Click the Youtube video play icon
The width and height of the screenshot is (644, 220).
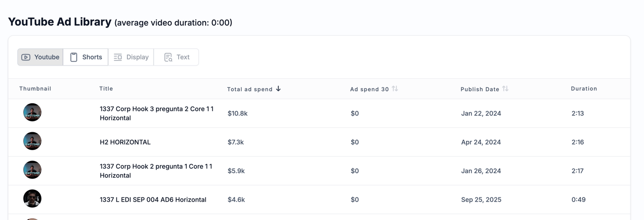pyautogui.click(x=26, y=57)
